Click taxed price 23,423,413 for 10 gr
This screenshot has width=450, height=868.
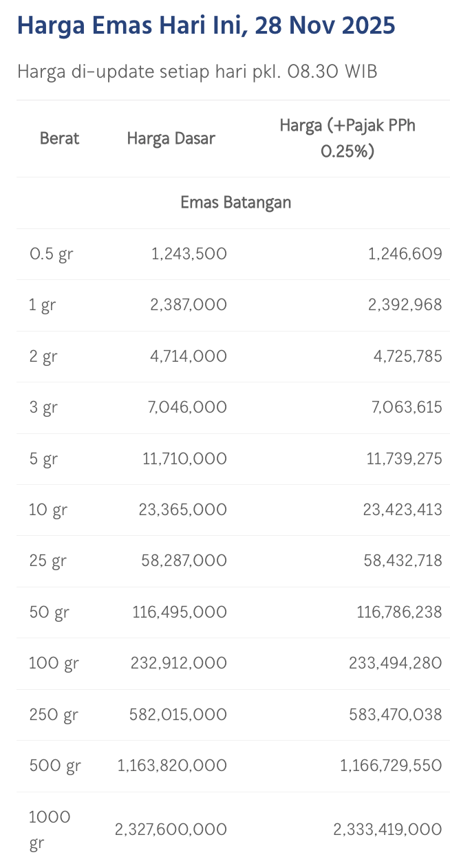(403, 510)
